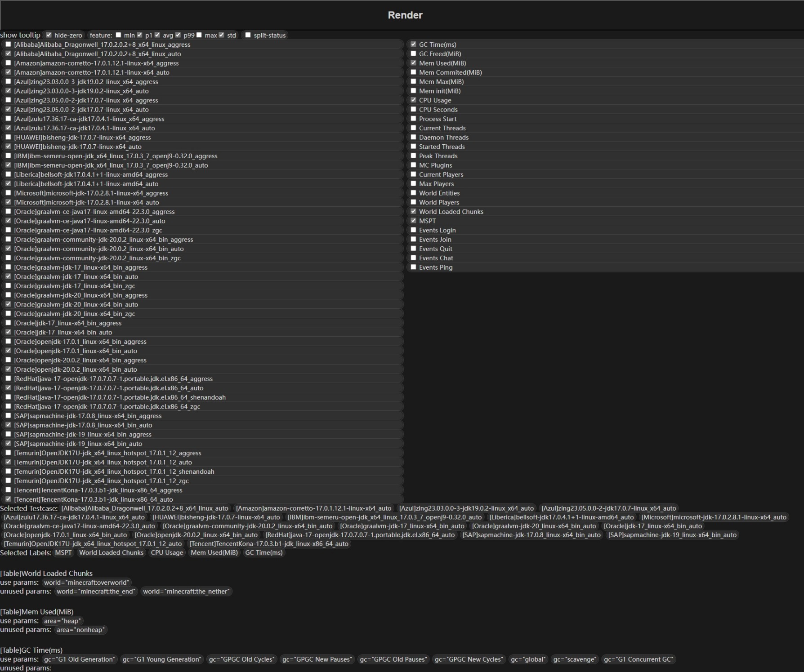The height and width of the screenshot is (672, 804).
Task: Click the world="minecraft:the_nether" unused param
Action: (186, 591)
